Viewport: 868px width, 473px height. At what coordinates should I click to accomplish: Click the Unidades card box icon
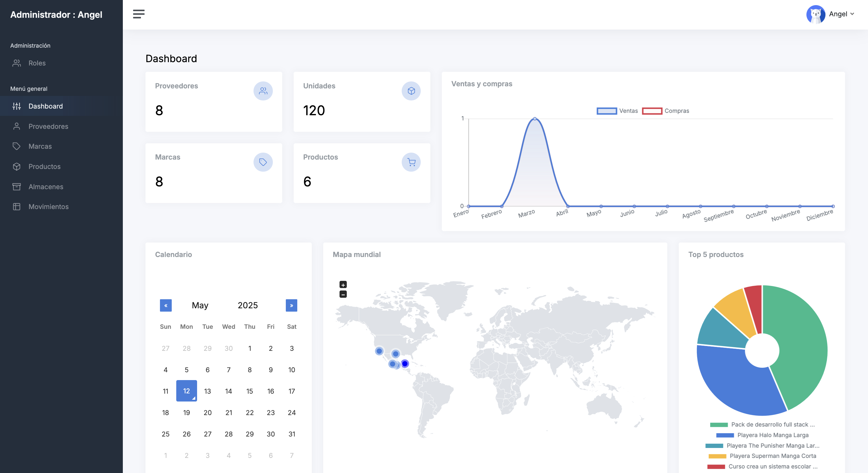tap(411, 91)
